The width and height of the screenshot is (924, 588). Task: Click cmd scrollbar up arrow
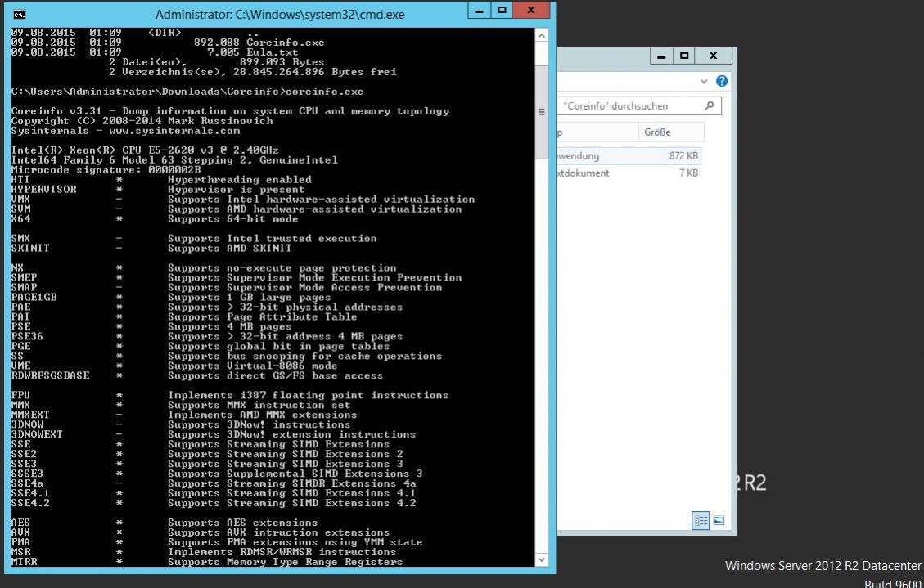click(x=542, y=35)
